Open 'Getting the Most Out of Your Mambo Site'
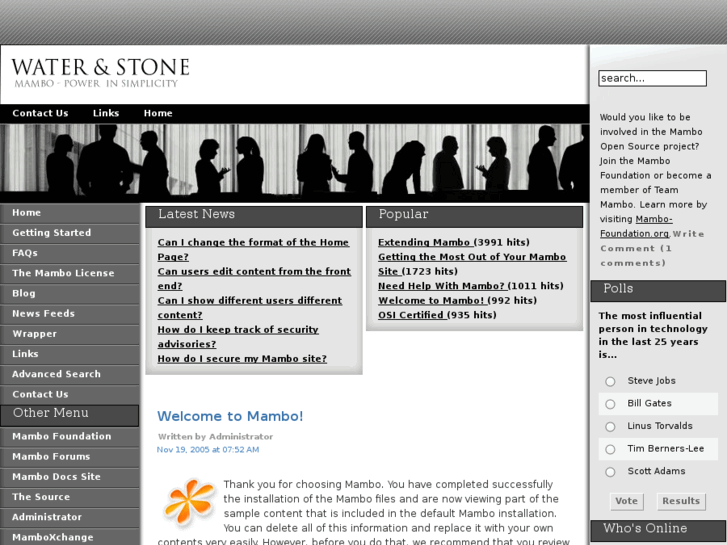This screenshot has width=727, height=545. coord(472,264)
